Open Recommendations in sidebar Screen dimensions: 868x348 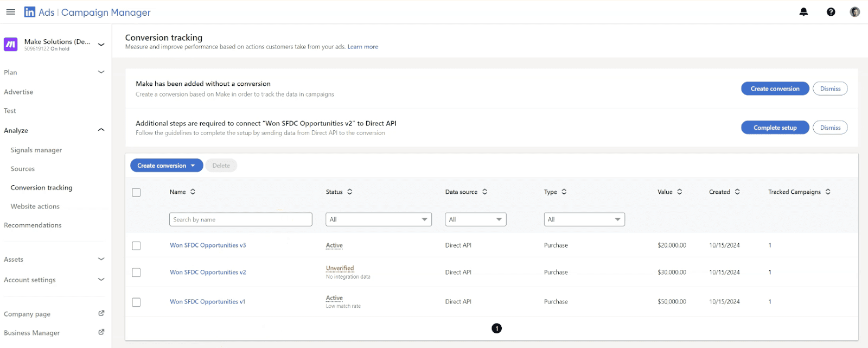[33, 225]
